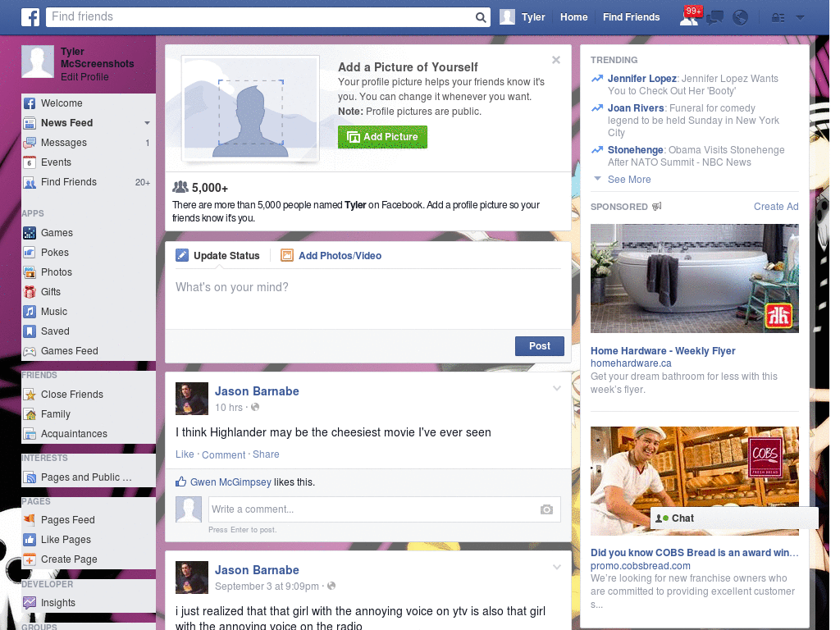840x630 pixels.
Task: Open Home Hardware Weekly Flyer ad link
Action: [663, 351]
